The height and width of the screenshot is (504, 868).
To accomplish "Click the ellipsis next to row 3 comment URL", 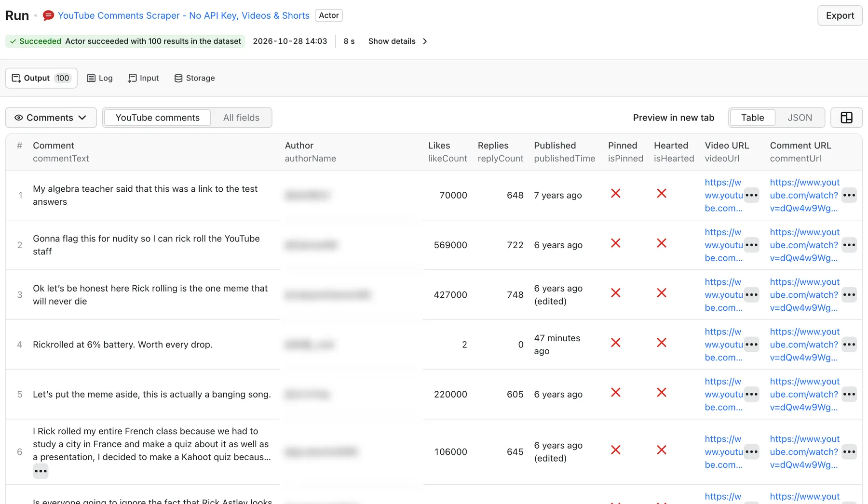I will (x=849, y=294).
